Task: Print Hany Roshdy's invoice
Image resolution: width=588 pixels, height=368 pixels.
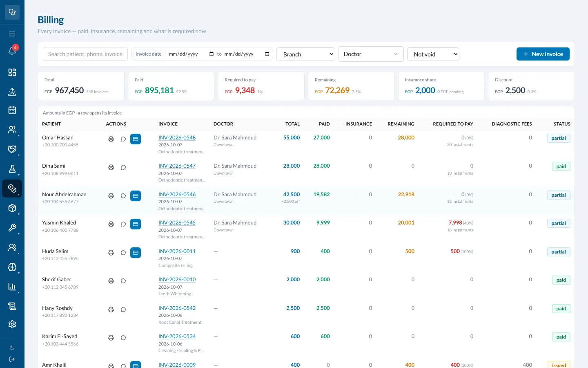Action: pos(111,310)
